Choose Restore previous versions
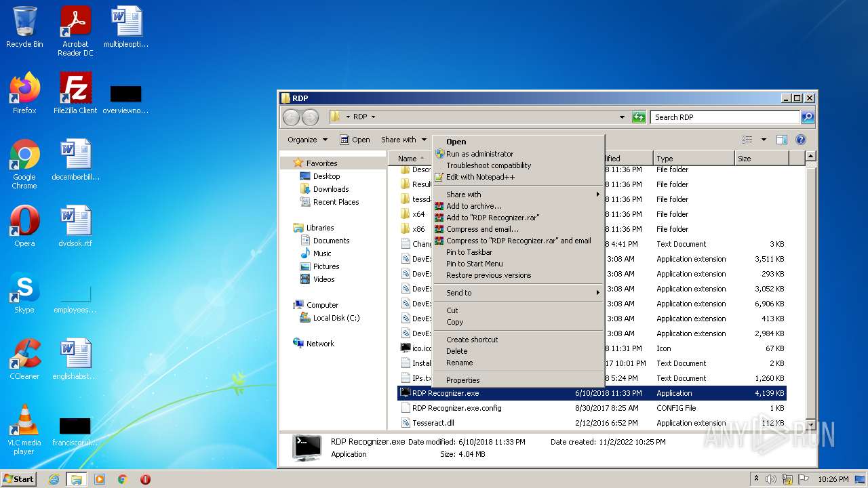868x488 pixels. click(518, 275)
